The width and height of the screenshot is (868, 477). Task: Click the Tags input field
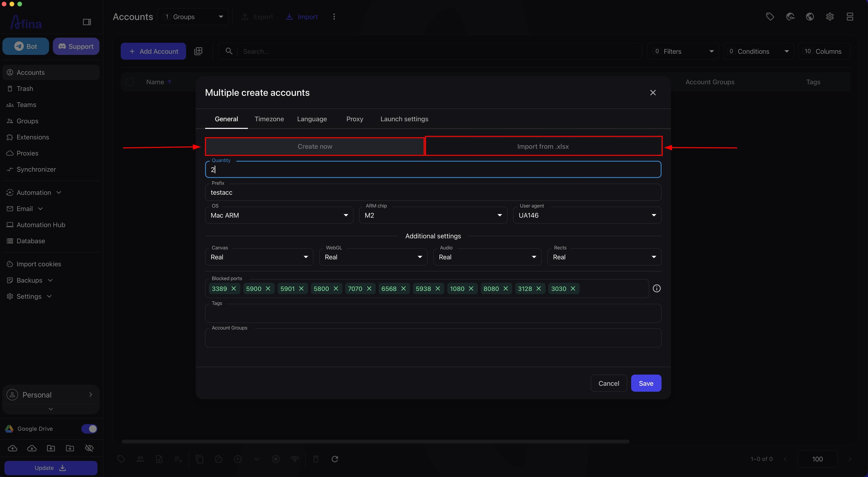(x=433, y=313)
